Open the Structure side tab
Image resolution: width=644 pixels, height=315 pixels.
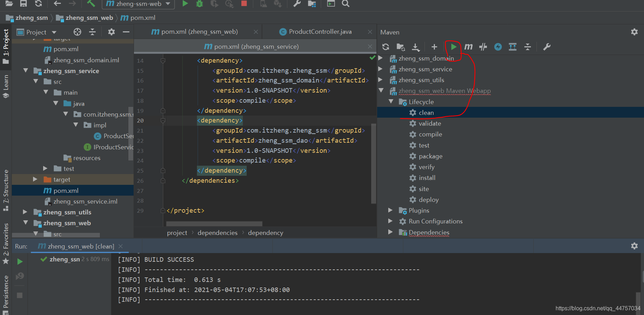[6, 190]
